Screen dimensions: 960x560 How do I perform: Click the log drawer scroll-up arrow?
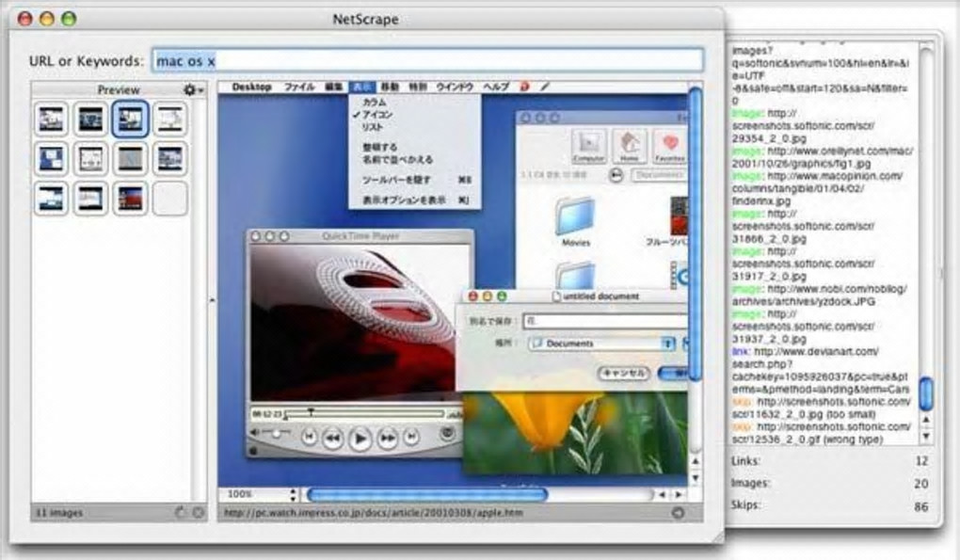tap(926, 420)
